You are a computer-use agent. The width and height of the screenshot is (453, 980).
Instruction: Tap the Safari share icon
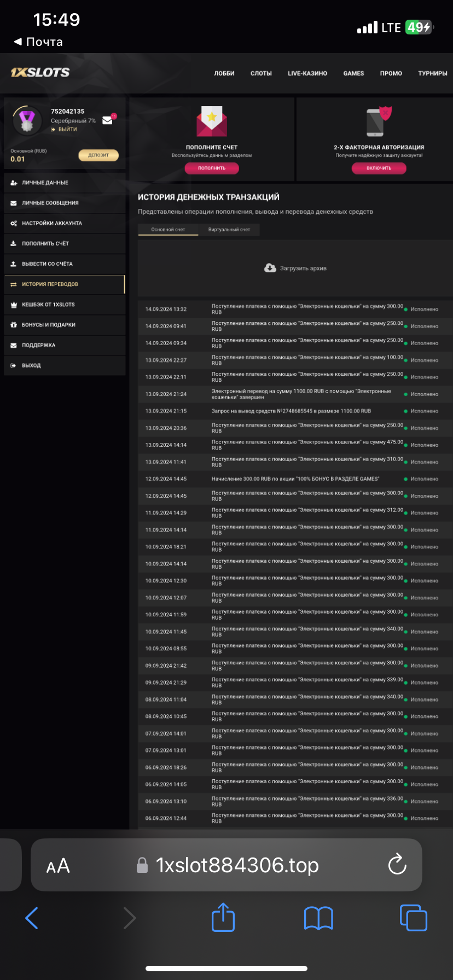click(x=223, y=917)
